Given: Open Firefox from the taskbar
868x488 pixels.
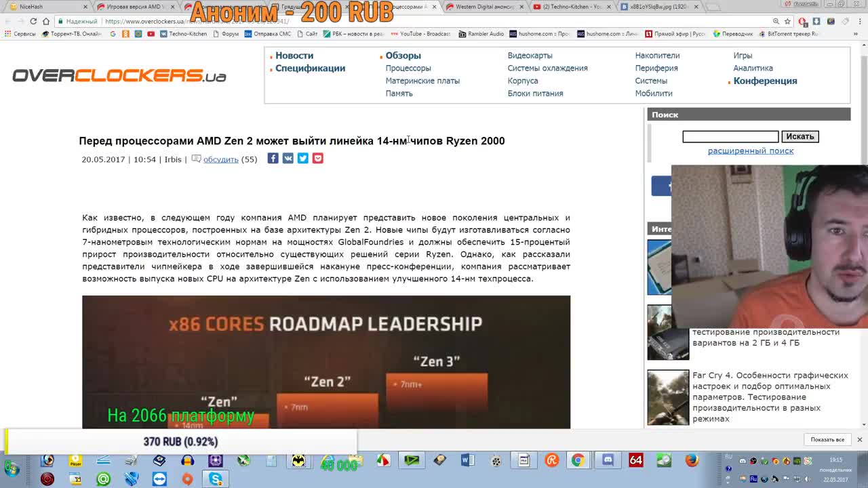Looking at the screenshot, I should pos(691,460).
